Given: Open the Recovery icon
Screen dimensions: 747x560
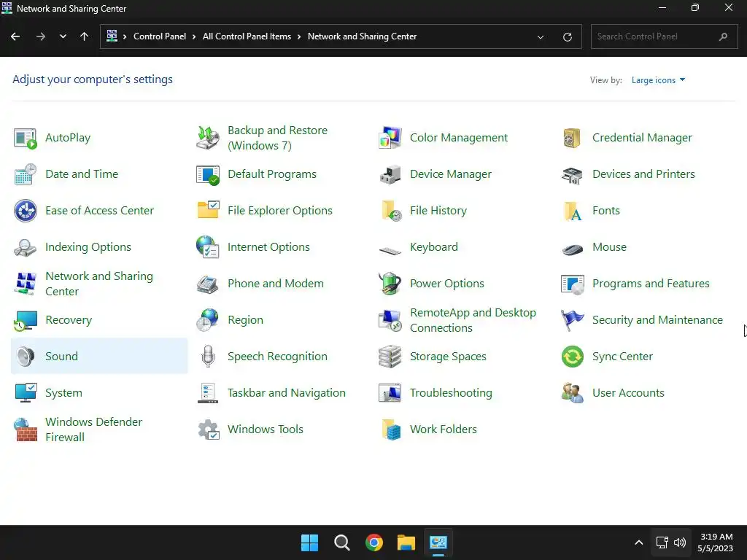Looking at the screenshot, I should click(26, 321).
